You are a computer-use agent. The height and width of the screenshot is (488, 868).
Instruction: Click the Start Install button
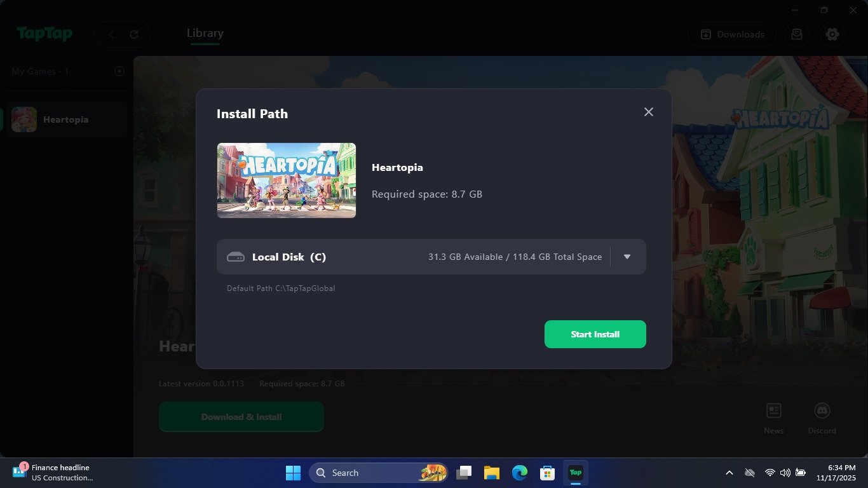[595, 334]
